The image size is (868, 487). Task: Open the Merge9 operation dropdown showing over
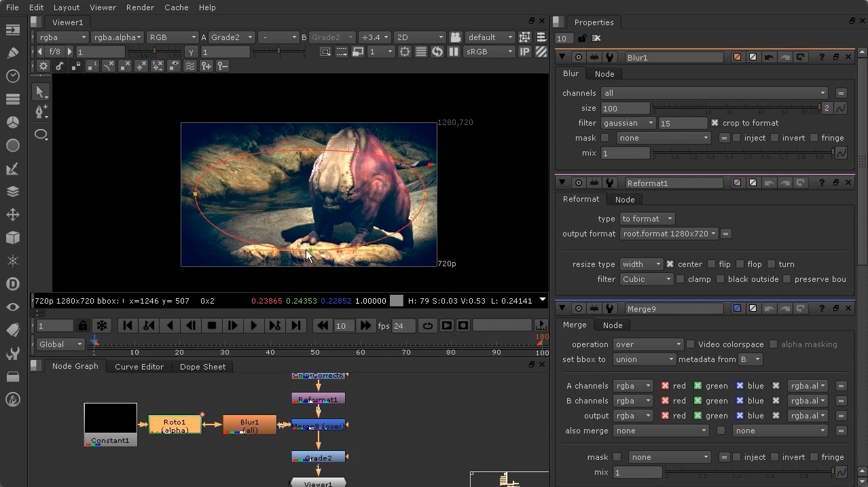tap(647, 344)
